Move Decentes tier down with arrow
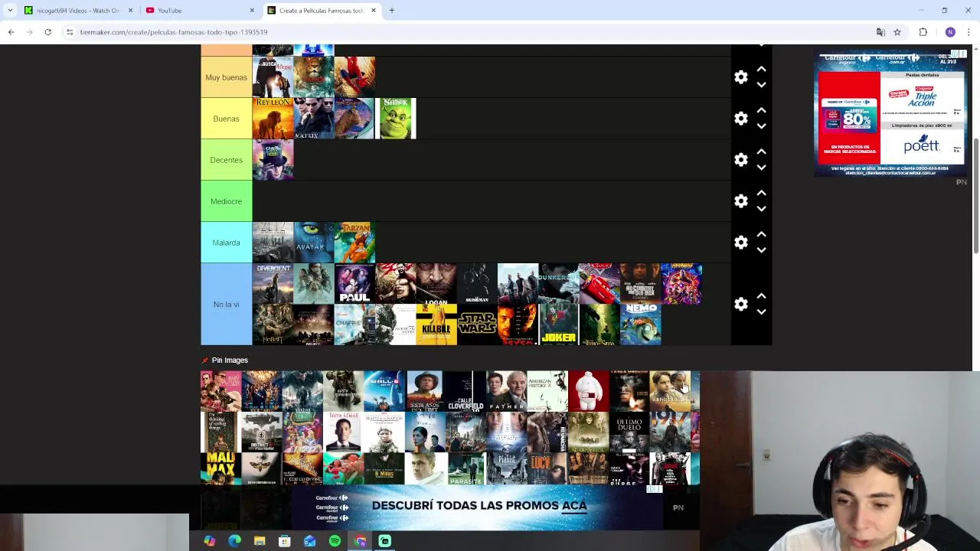 761,168
